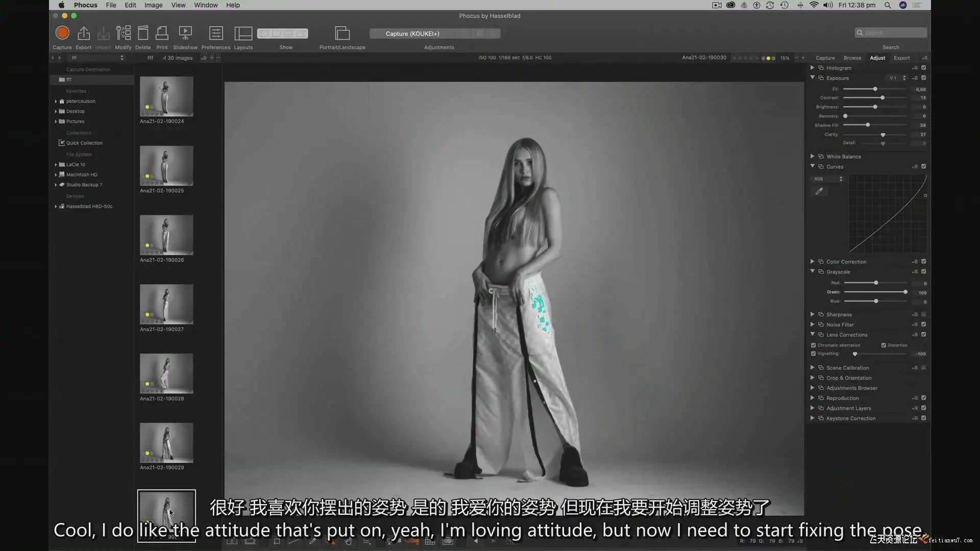Select the Macintosh HD drive
980x551 pixels.
[81, 174]
